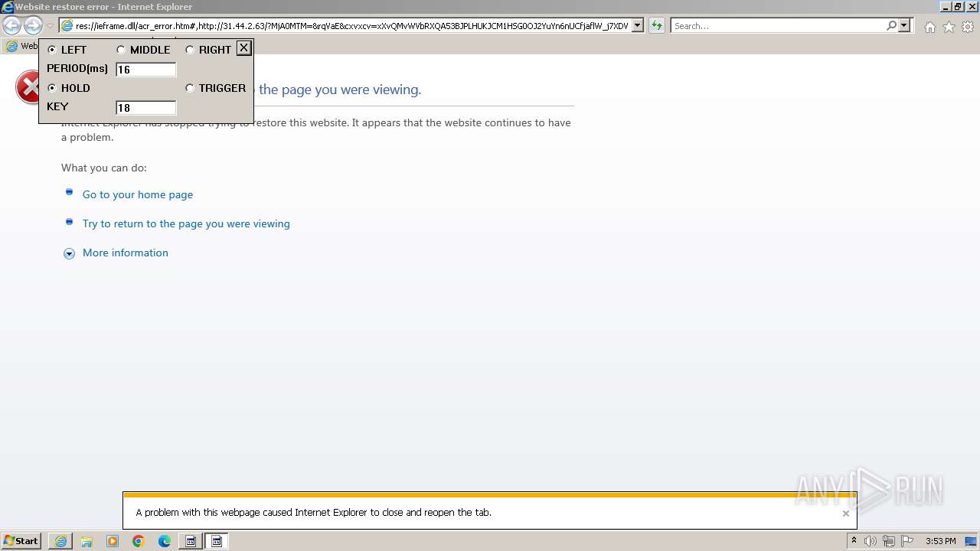Click the 3:53 PM system clock
Viewport: 980px width, 551px height.
(x=940, y=541)
